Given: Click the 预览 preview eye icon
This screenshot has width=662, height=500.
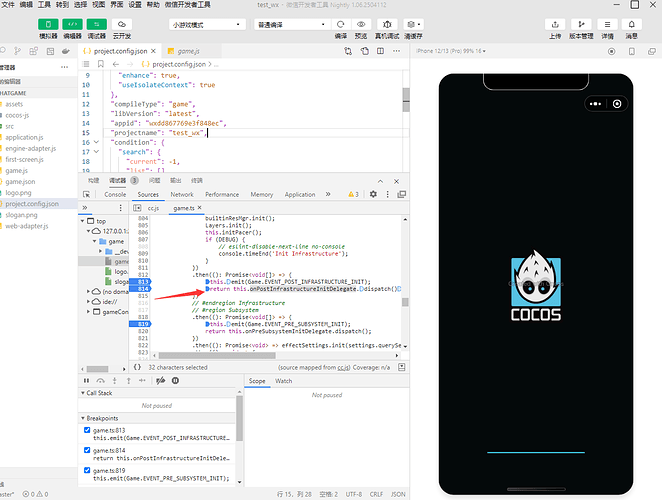Looking at the screenshot, I should click(x=361, y=24).
